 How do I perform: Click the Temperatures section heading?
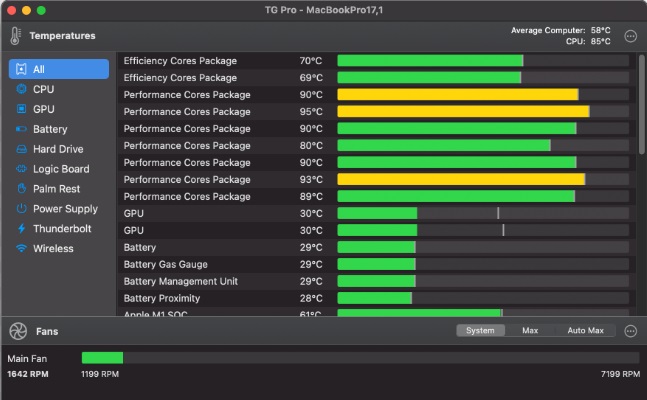tap(62, 36)
